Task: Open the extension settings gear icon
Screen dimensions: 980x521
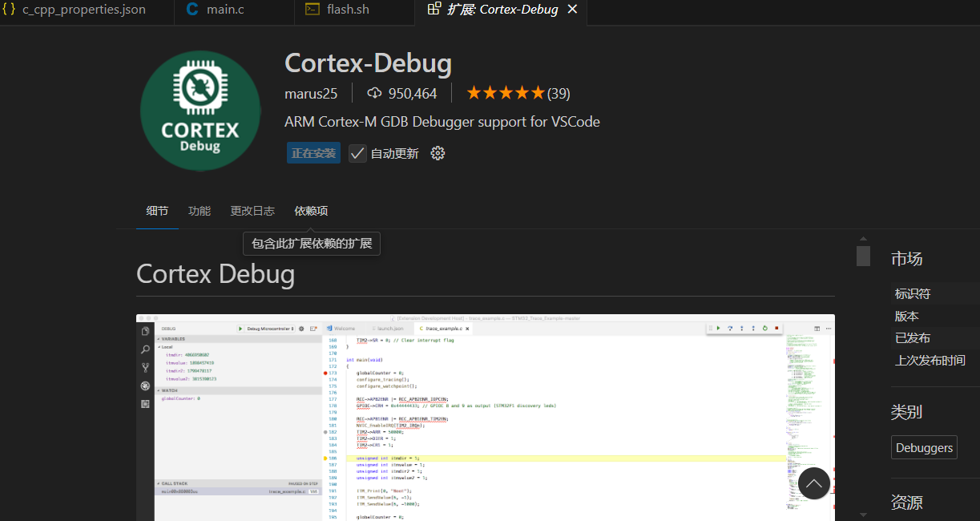Action: click(438, 153)
